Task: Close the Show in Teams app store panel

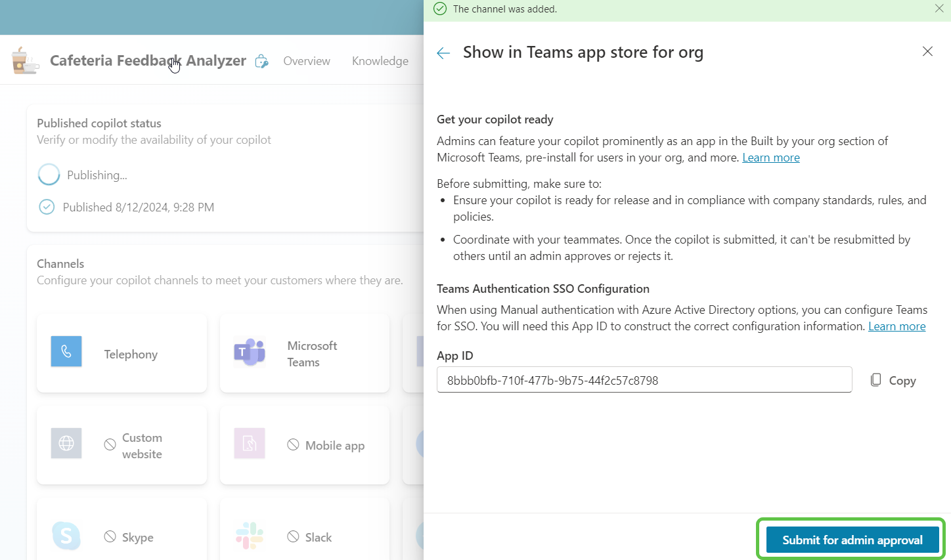Action: tap(927, 51)
